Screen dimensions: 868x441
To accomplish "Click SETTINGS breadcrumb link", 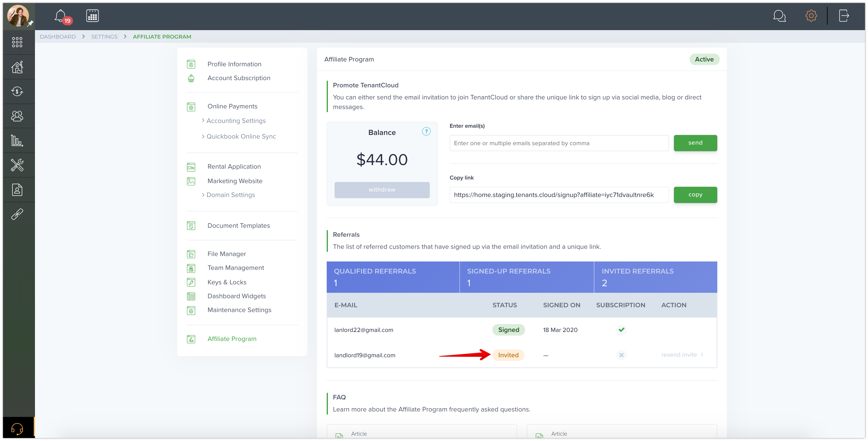I will [104, 36].
